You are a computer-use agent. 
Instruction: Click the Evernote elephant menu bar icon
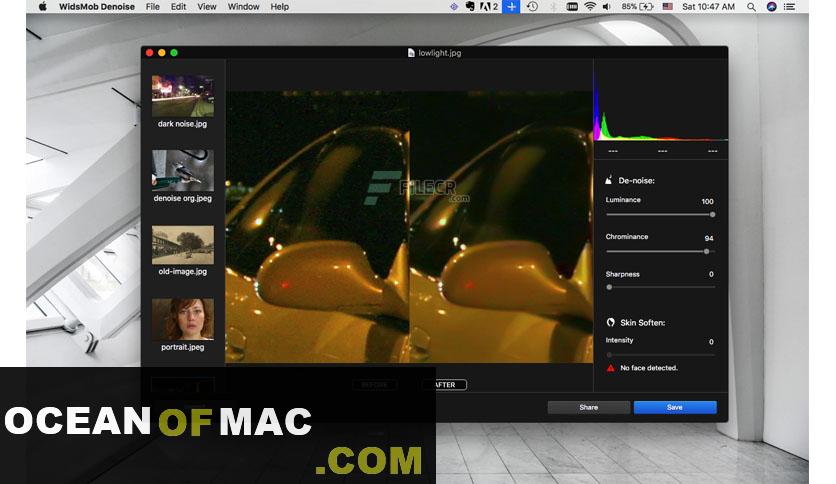(x=470, y=6)
